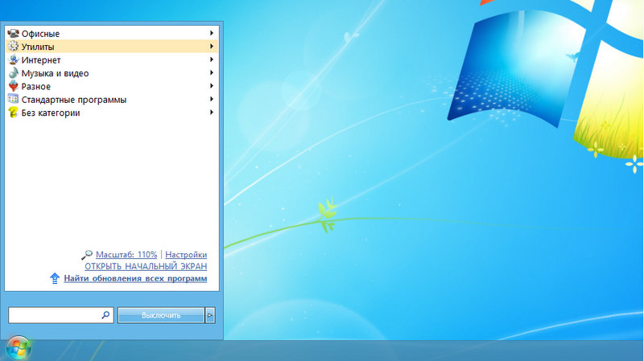The height and width of the screenshot is (361, 644).
Task: Open the Офисные category
Action: pyautogui.click(x=112, y=34)
